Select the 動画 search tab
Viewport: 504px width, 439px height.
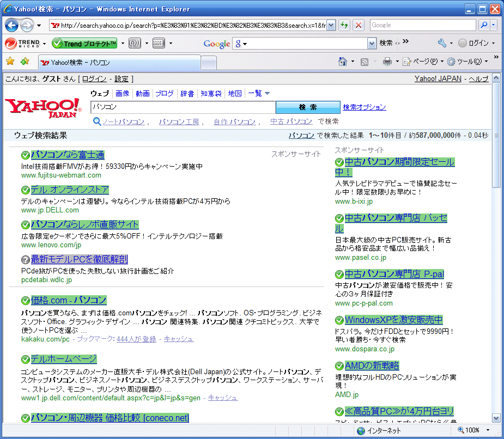(x=143, y=93)
